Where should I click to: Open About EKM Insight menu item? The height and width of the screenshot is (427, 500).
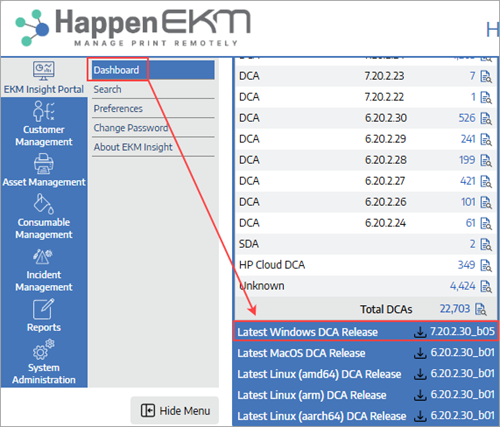tap(153, 147)
